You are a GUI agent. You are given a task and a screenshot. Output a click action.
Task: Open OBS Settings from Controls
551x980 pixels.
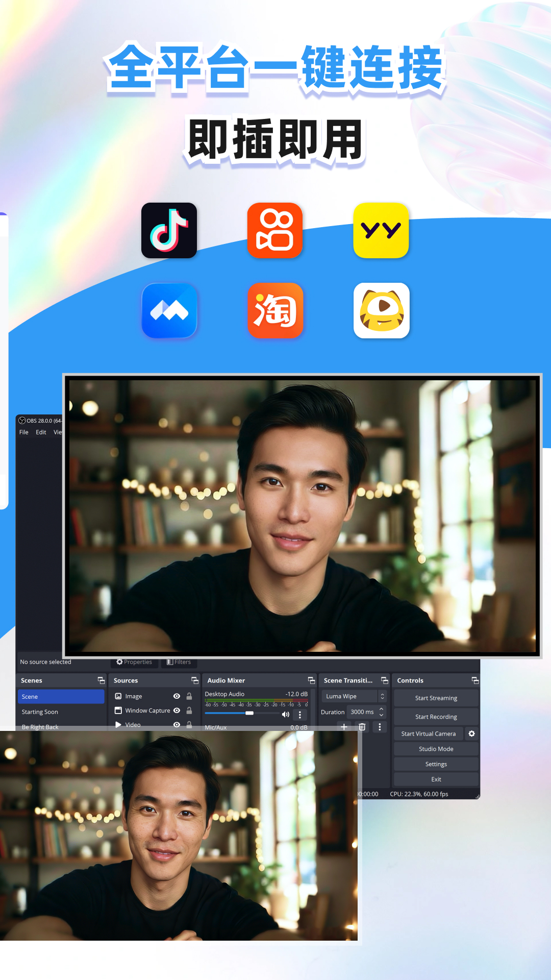pyautogui.click(x=436, y=764)
